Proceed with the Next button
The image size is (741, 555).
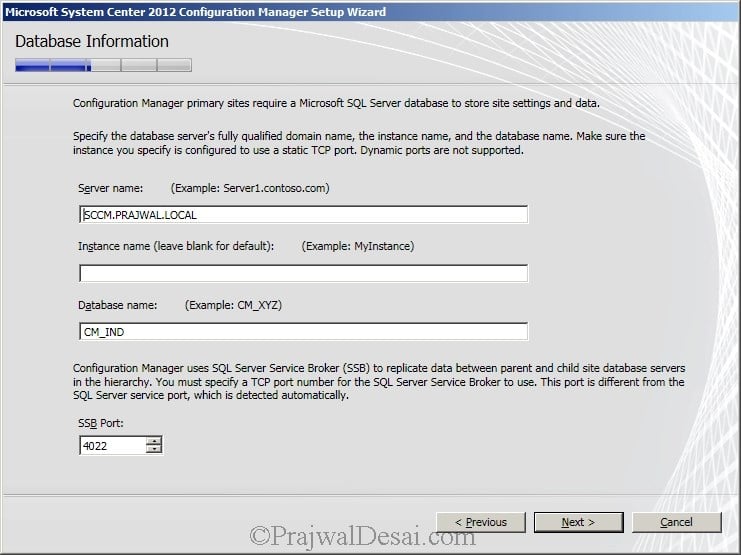578,522
